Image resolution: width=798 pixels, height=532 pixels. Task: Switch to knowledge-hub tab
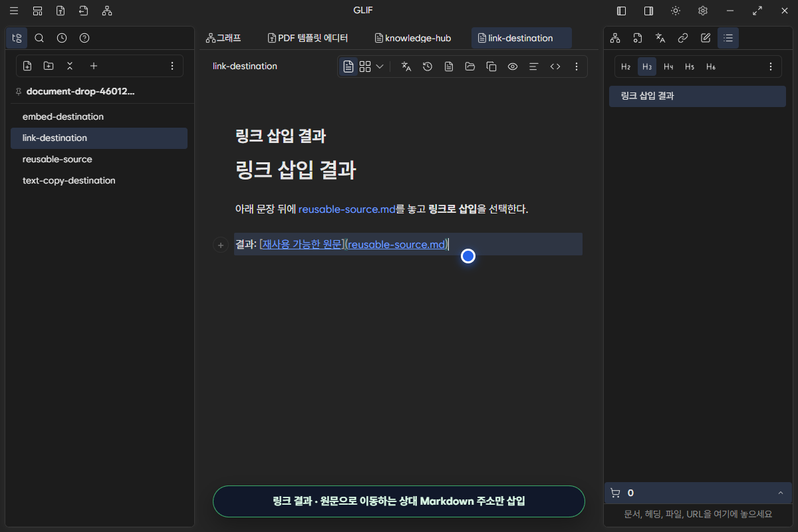(413, 38)
